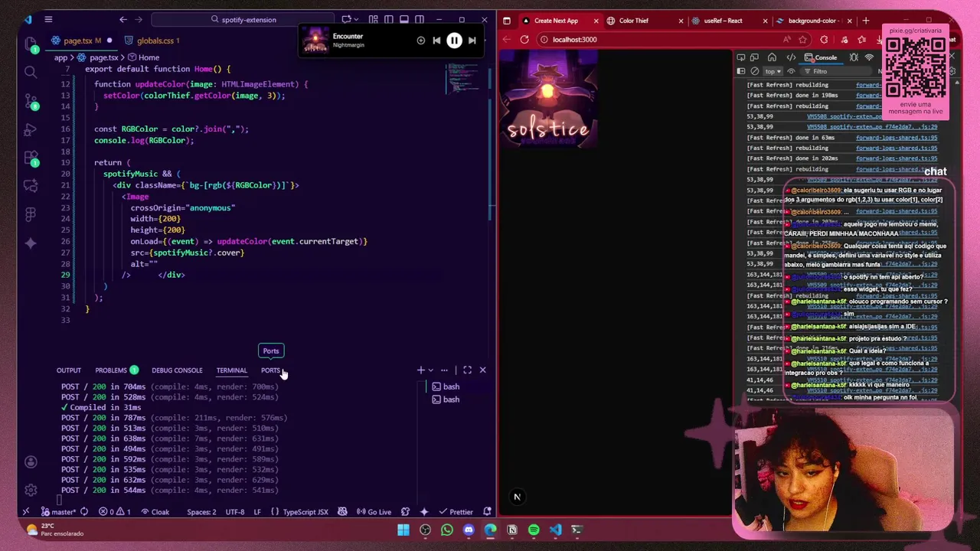Image resolution: width=980 pixels, height=551 pixels.
Task: Go to previous track in Spotify widget
Action: [436, 41]
